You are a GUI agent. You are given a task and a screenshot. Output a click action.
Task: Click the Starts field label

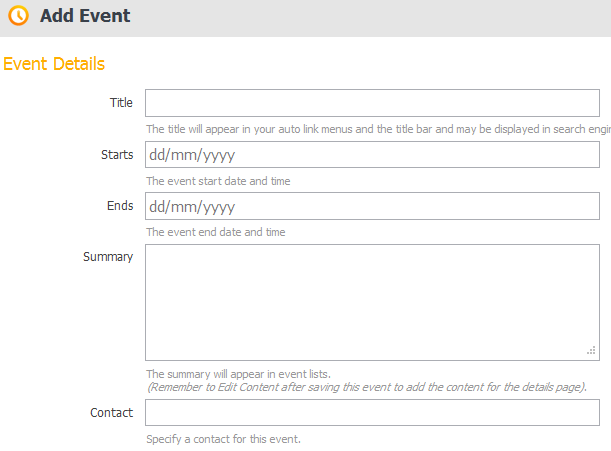[x=117, y=155]
